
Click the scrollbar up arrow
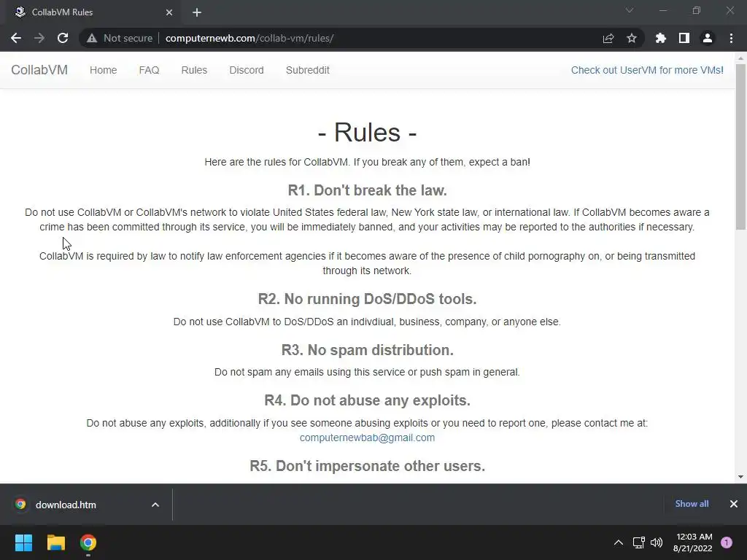[740, 58]
